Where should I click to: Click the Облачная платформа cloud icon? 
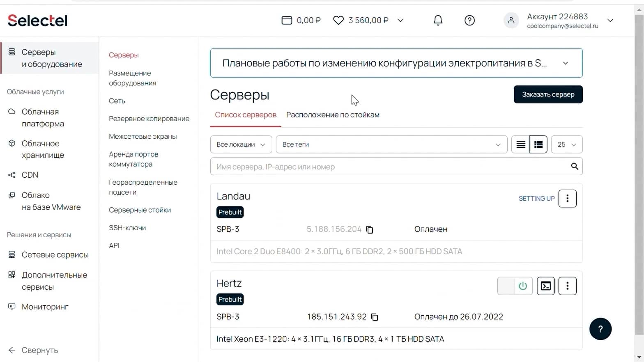(x=12, y=112)
